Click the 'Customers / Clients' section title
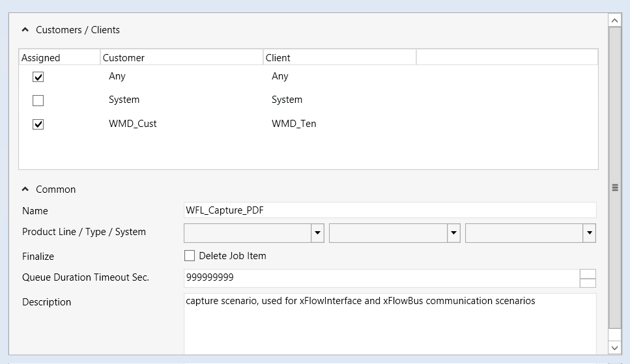Image resolution: width=630 pixels, height=364 pixels. (x=78, y=30)
